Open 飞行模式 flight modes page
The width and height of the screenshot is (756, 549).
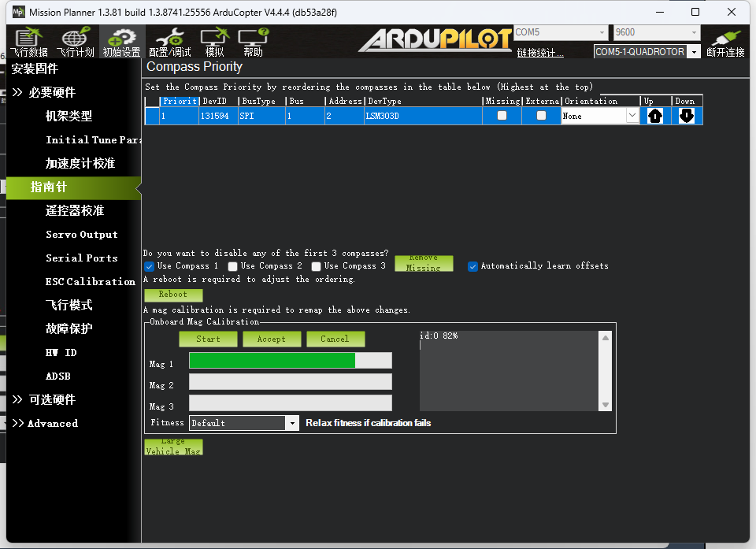coord(69,305)
